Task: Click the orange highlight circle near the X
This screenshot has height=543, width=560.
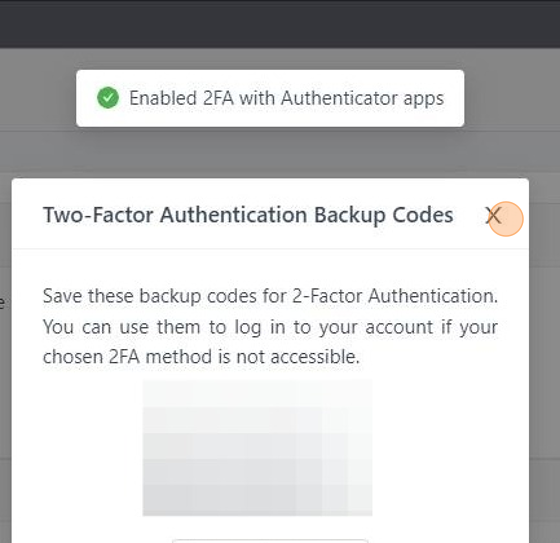Action: point(506,219)
